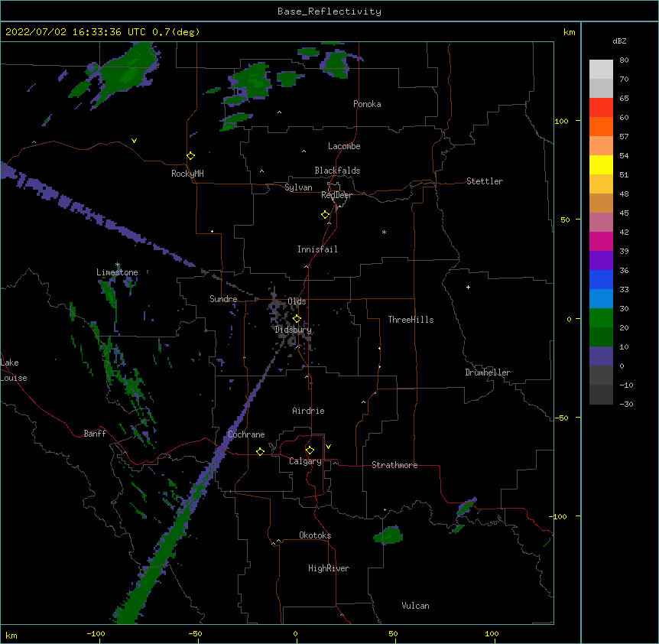The image size is (659, 644).
Task: Click the yellow radar marker near Olds
Action: coord(297,319)
